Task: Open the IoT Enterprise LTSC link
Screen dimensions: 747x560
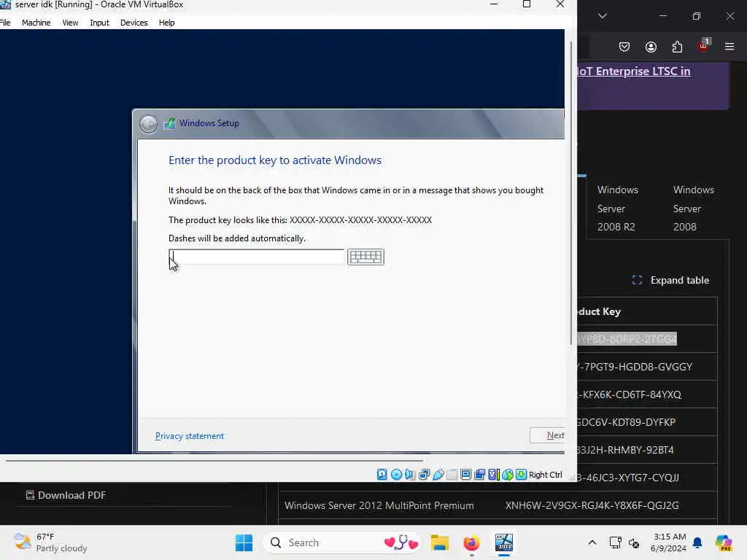Action: point(634,71)
